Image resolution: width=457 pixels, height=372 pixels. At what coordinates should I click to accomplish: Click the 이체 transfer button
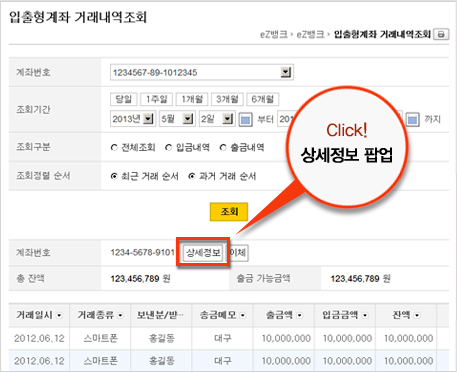(238, 253)
